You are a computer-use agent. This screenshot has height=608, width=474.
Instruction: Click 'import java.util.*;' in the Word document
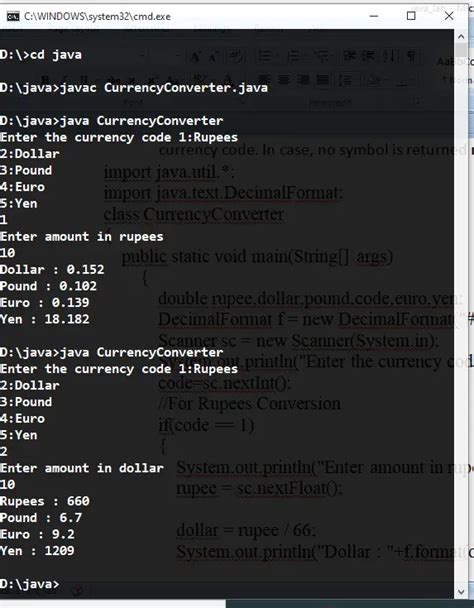[x=169, y=172]
